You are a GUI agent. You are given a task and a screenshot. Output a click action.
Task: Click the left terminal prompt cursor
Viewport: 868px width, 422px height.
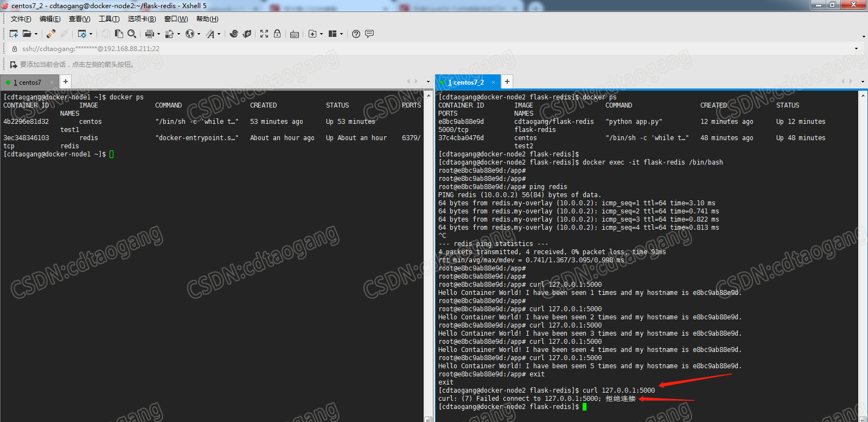(111, 154)
